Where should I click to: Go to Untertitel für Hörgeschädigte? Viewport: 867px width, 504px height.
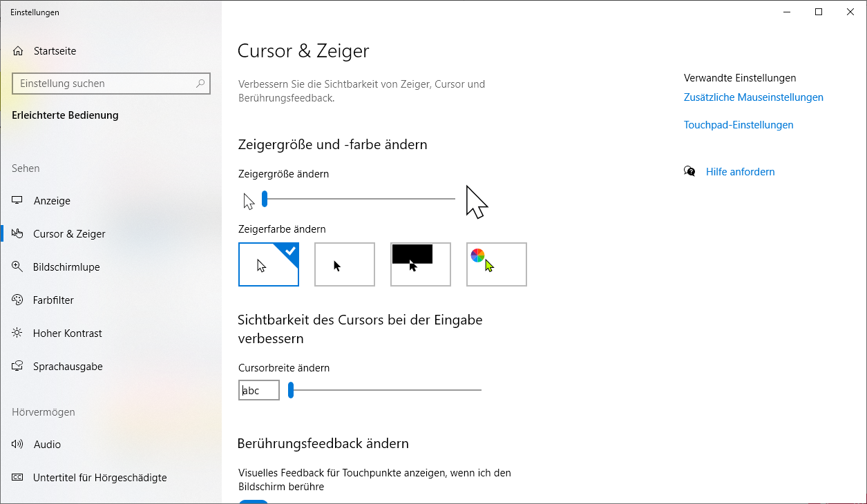pyautogui.click(x=99, y=478)
